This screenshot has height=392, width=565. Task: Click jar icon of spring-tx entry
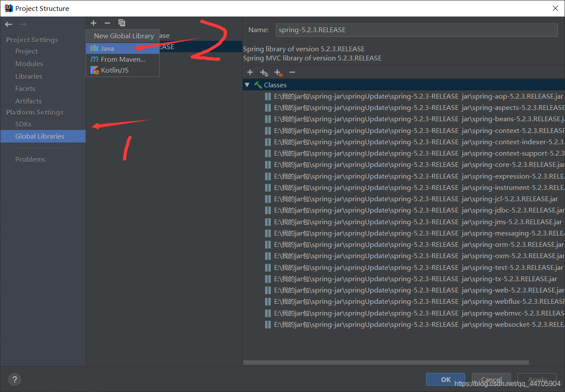[x=268, y=279]
